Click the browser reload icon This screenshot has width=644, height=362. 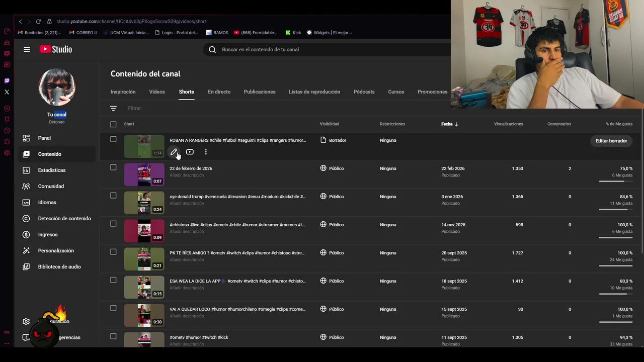tap(38, 22)
